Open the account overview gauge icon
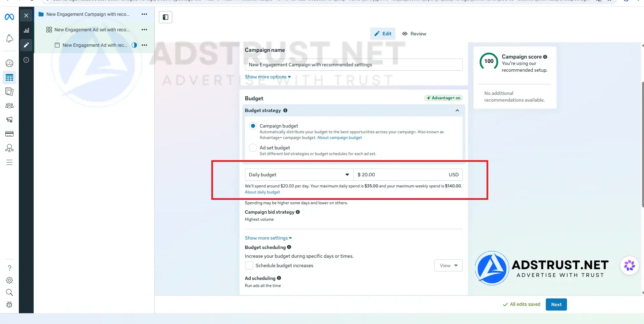This screenshot has width=644, height=324. (9, 63)
